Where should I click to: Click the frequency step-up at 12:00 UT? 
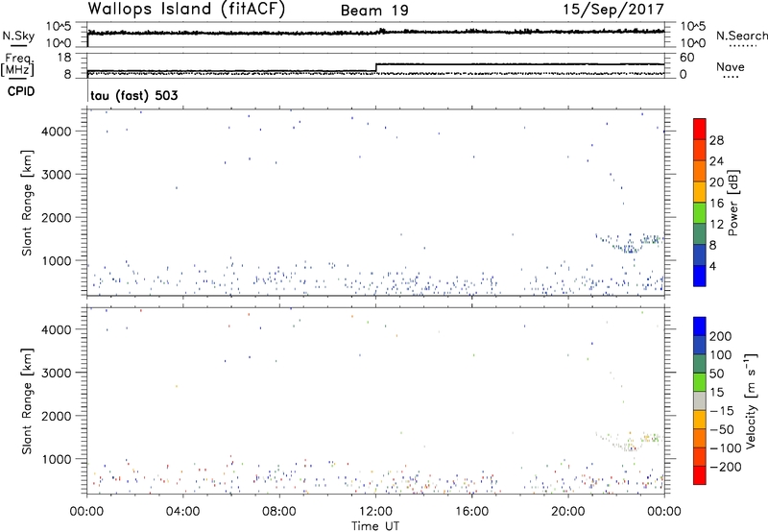(x=375, y=67)
